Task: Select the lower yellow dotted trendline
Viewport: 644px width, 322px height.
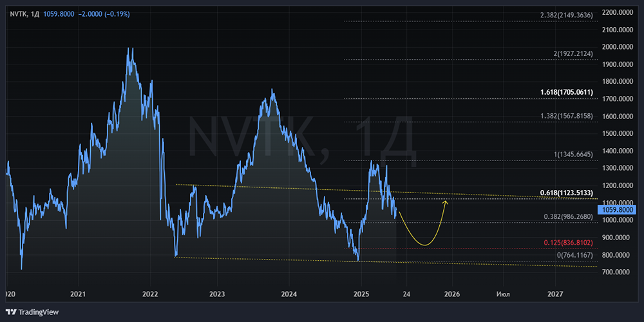Action: click(386, 262)
